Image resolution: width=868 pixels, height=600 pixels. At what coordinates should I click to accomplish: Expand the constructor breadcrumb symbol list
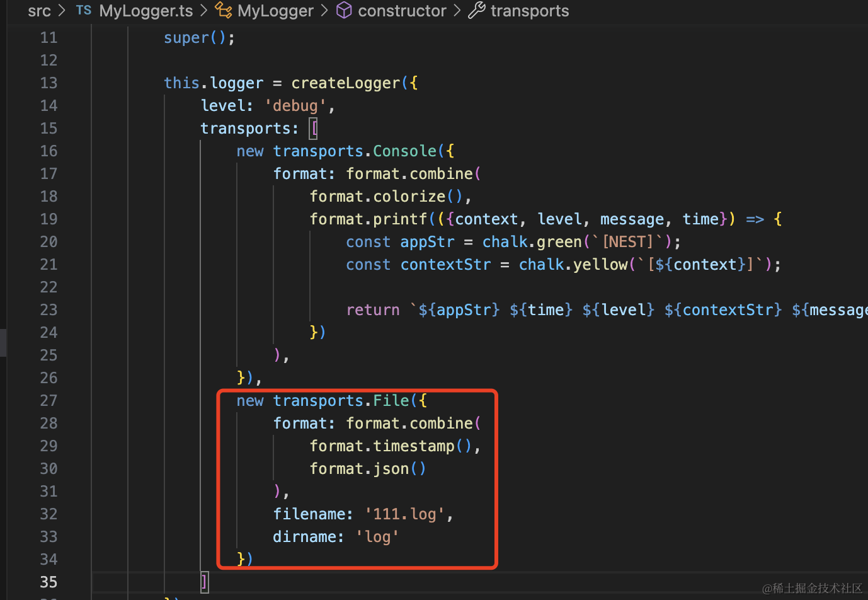pyautogui.click(x=402, y=11)
